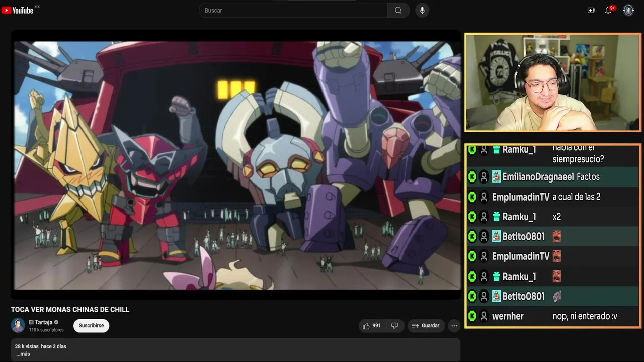Save video with Guardar button
Screen dimensions: 644x362
click(x=426, y=326)
